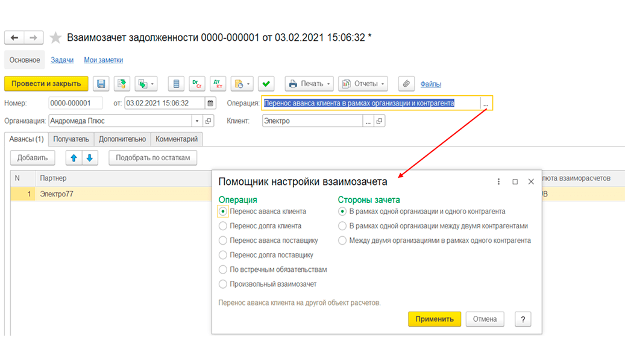
Task: Focus the Номер input field
Action: [76, 103]
